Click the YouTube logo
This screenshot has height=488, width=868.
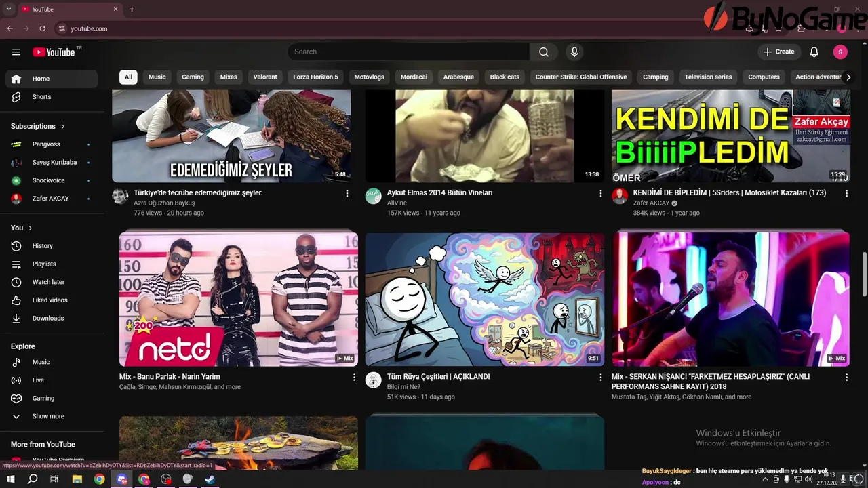54,52
